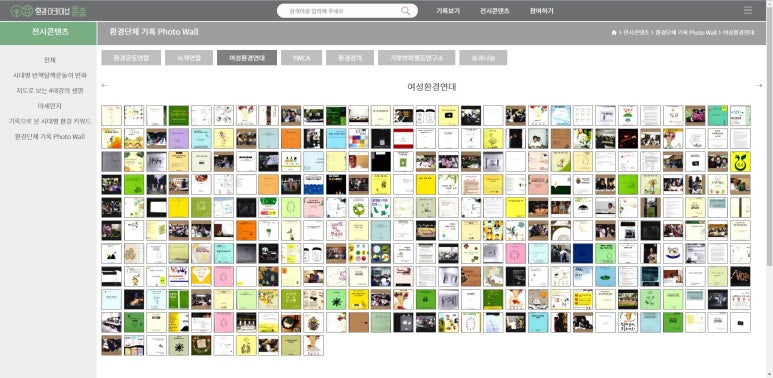Open the yellow sprout logo thumbnail
The width and height of the screenshot is (773, 378).
[x=740, y=162]
